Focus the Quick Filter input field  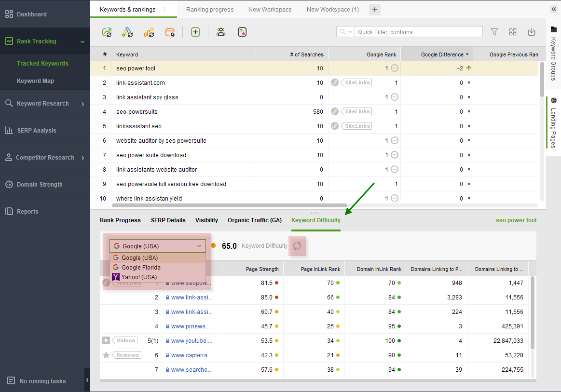pos(418,32)
